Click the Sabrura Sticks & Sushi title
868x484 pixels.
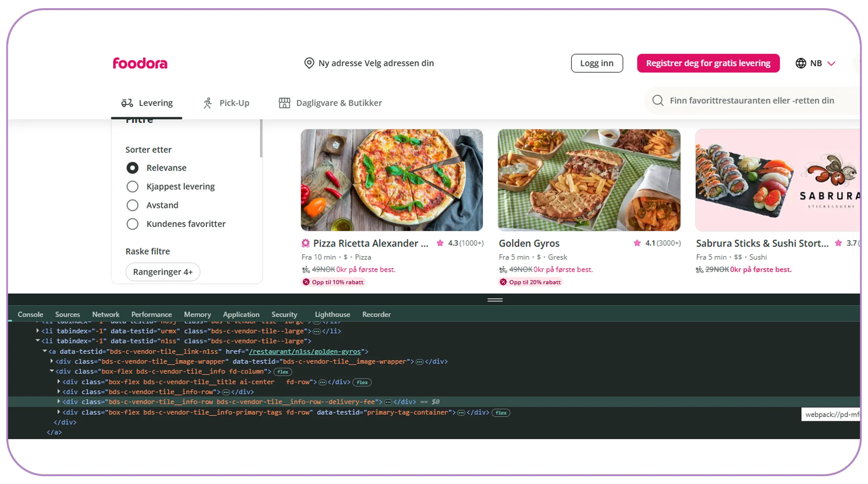762,244
